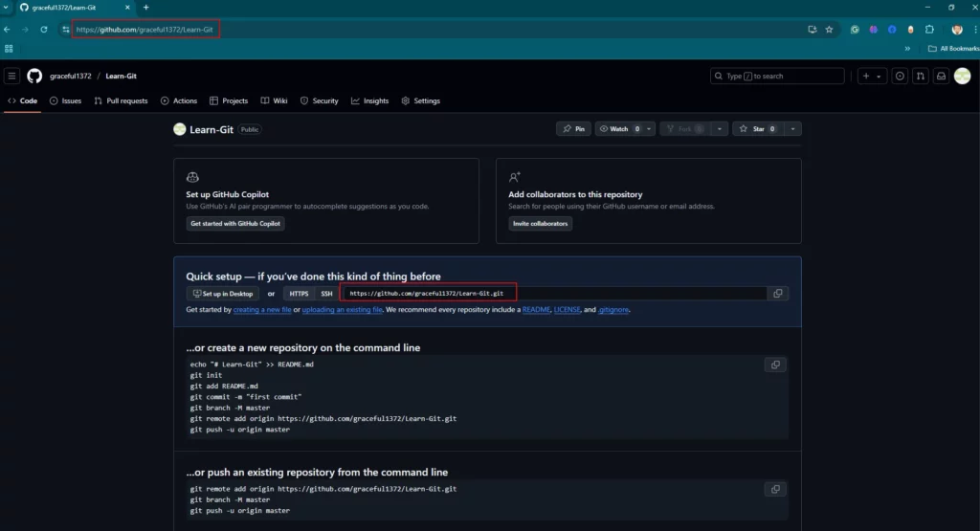Open the Learn-Git breadcrumb link
This screenshot has width=980, height=531.
coord(121,77)
